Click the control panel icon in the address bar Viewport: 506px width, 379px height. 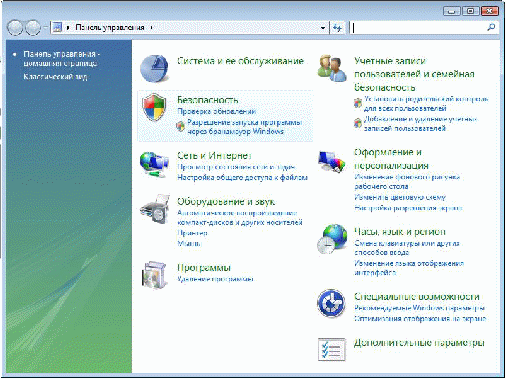(x=57, y=27)
